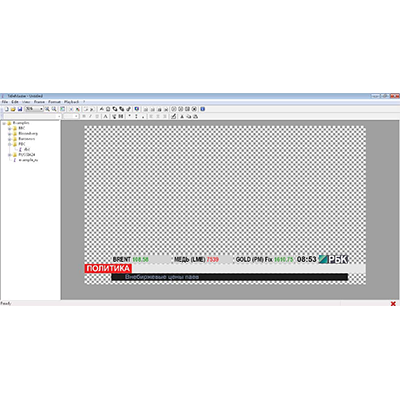
Task: Click the zoom in magnifier icon
Action: (47, 109)
